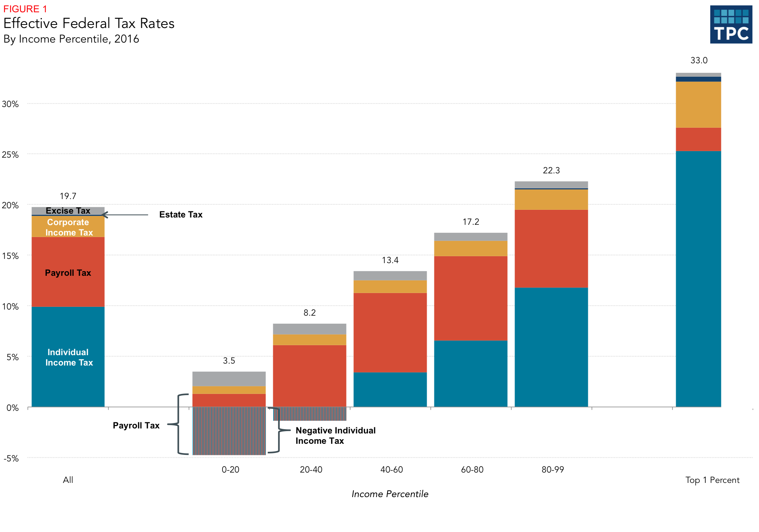Click the Excise Tax label
The image size is (759, 532).
68,211
